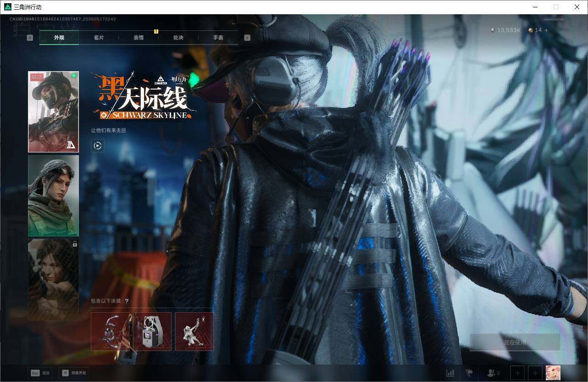This screenshot has height=382, width=588.
Task: Click the Q previous-tab key icon
Action: point(30,38)
